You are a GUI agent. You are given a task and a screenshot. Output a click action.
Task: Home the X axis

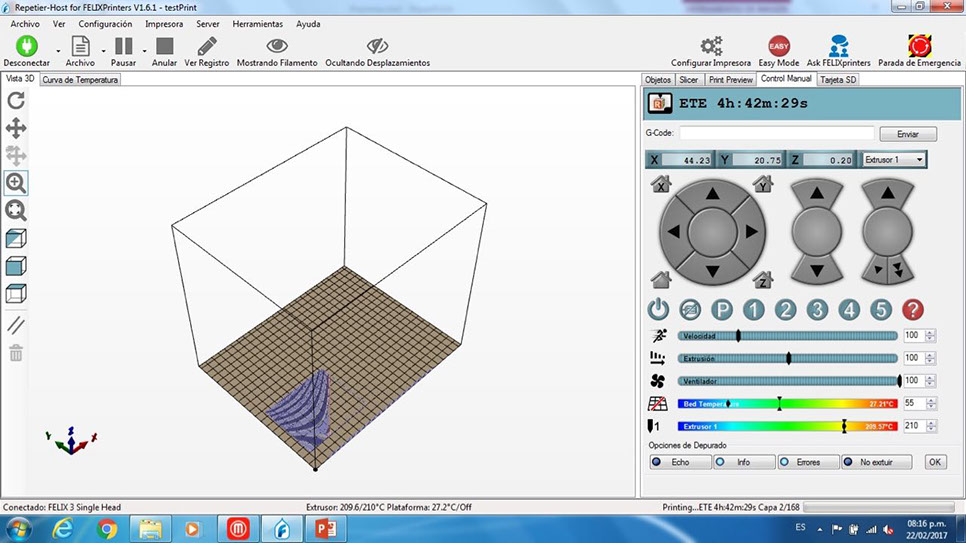pyautogui.click(x=661, y=184)
